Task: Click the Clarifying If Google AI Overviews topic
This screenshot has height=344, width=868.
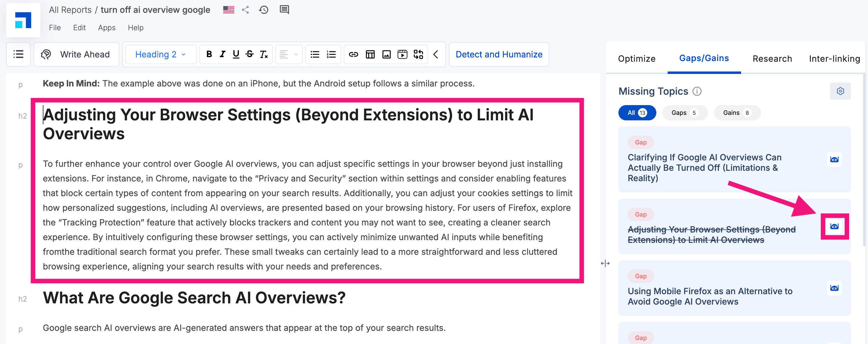Action: tap(704, 168)
